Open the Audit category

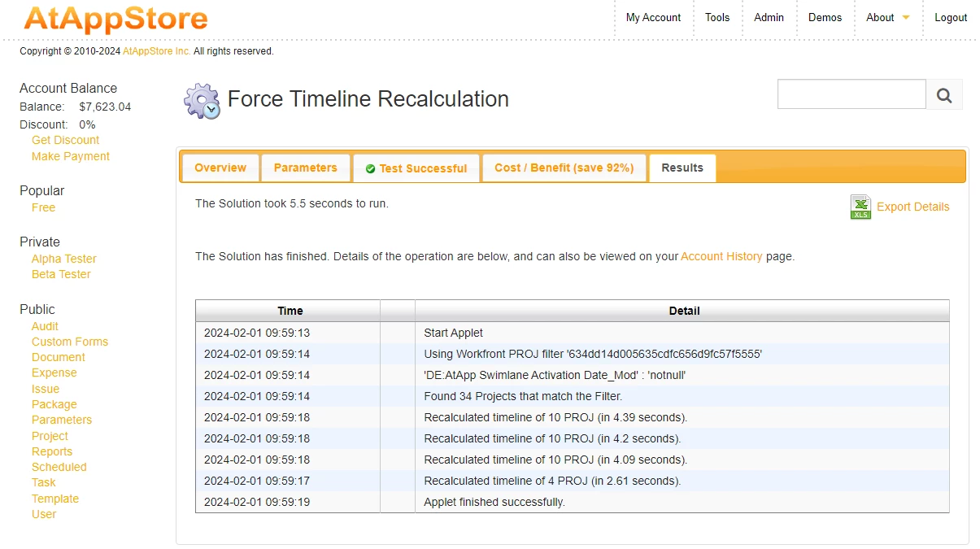pos(45,326)
